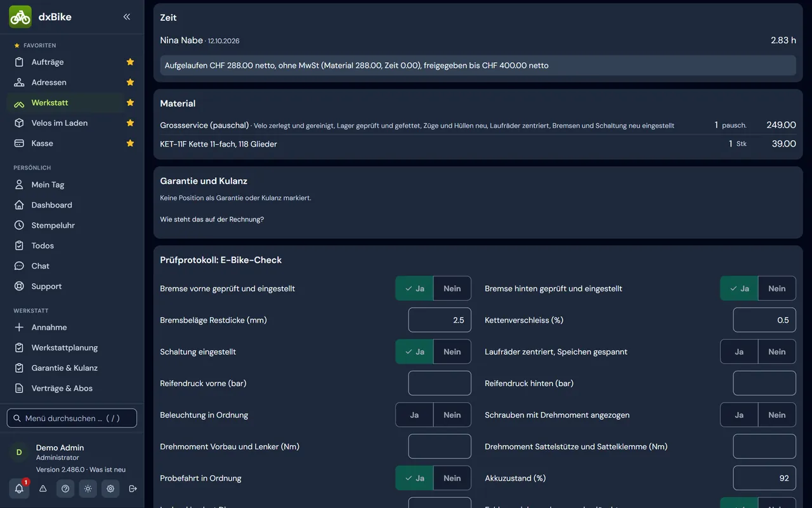Click the plus icon beside Annahme
Image resolution: width=812 pixels, height=508 pixels.
[x=19, y=328]
